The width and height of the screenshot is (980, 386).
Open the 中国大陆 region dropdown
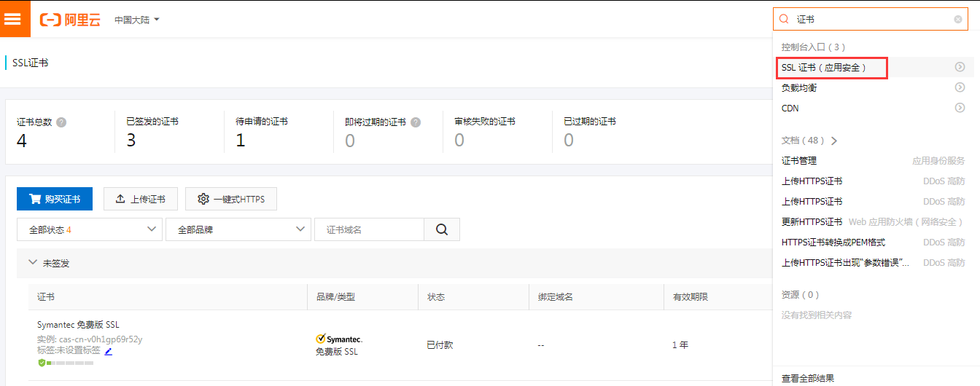coord(136,20)
